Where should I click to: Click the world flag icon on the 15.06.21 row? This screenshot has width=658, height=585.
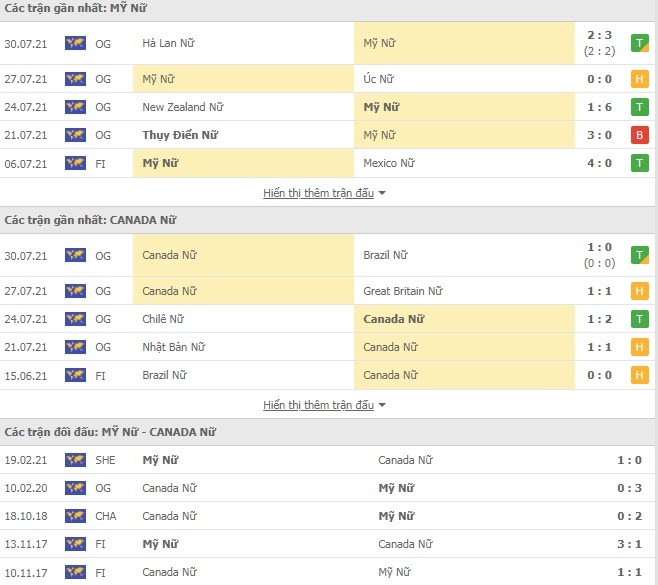(76, 375)
